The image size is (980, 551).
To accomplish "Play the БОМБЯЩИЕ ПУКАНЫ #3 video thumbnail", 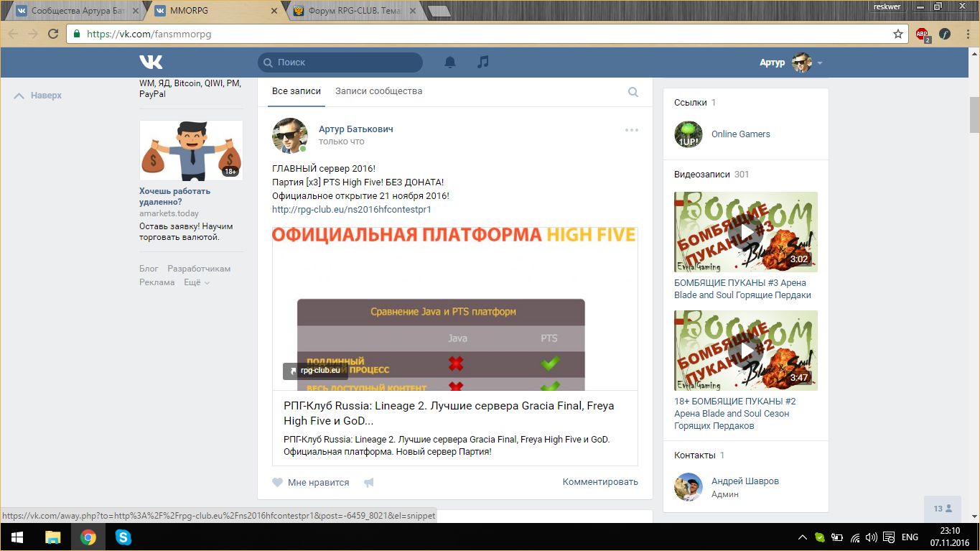I will pyautogui.click(x=745, y=232).
